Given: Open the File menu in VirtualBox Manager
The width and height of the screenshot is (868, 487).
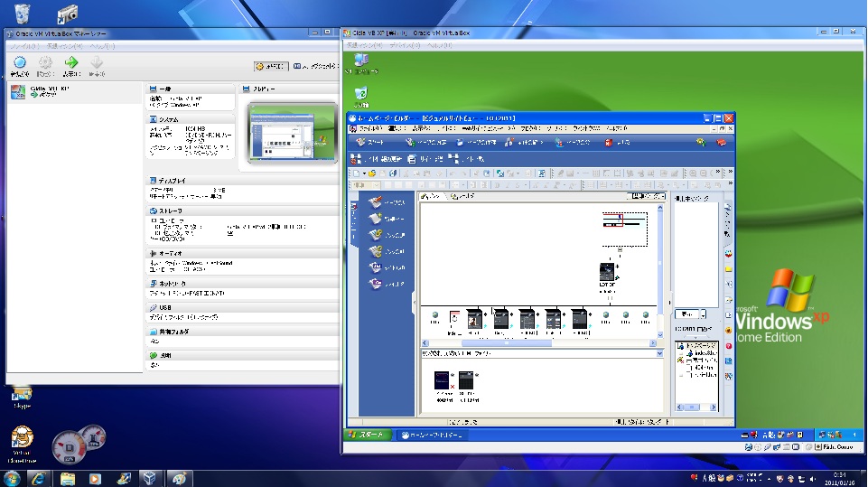Looking at the screenshot, I should [23, 45].
